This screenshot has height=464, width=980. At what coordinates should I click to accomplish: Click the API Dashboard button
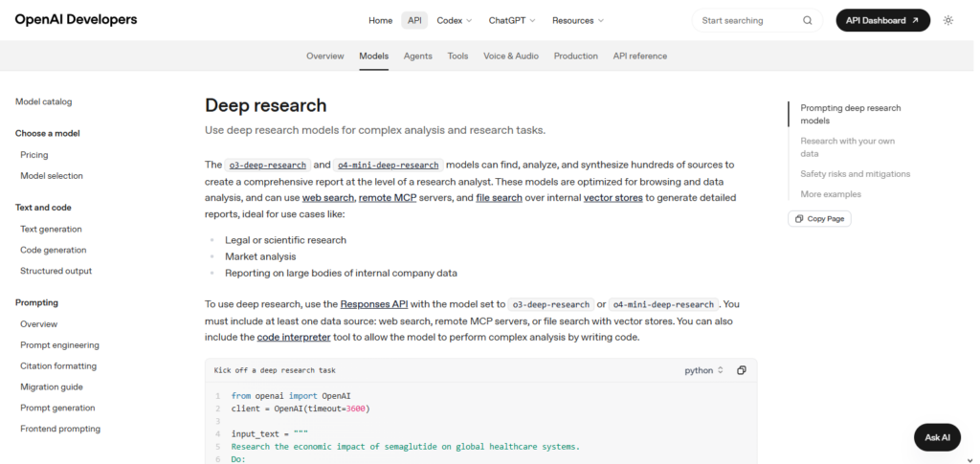pyautogui.click(x=882, y=21)
